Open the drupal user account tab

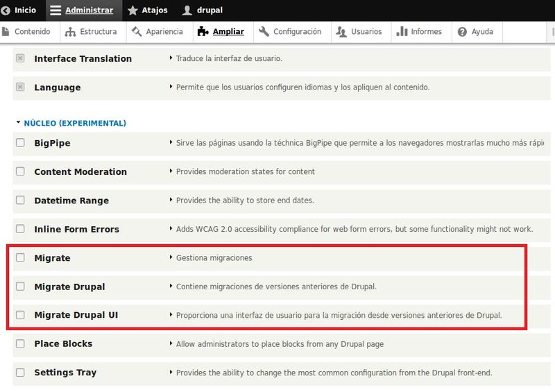203,10
